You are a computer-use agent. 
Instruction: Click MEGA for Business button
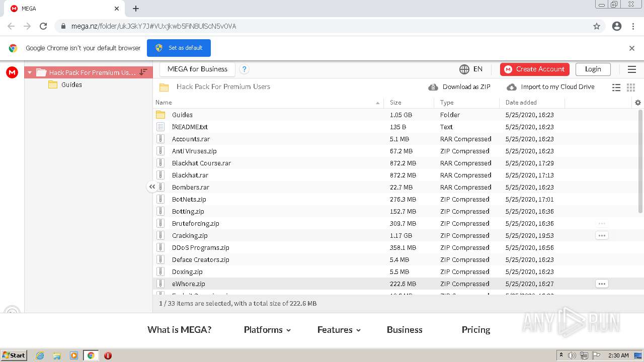click(x=197, y=69)
